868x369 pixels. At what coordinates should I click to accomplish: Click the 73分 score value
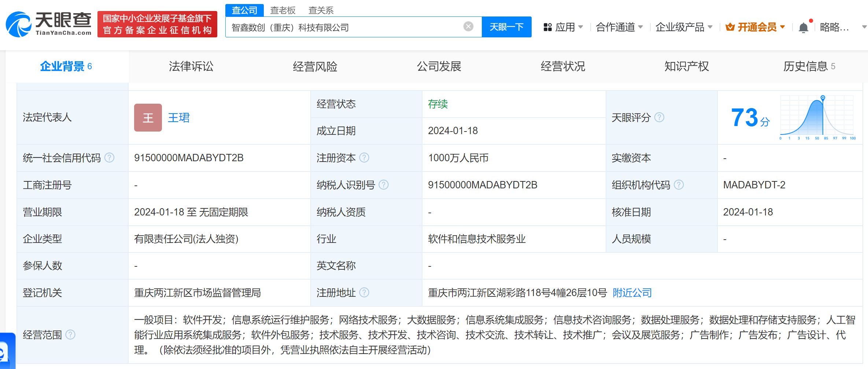750,118
